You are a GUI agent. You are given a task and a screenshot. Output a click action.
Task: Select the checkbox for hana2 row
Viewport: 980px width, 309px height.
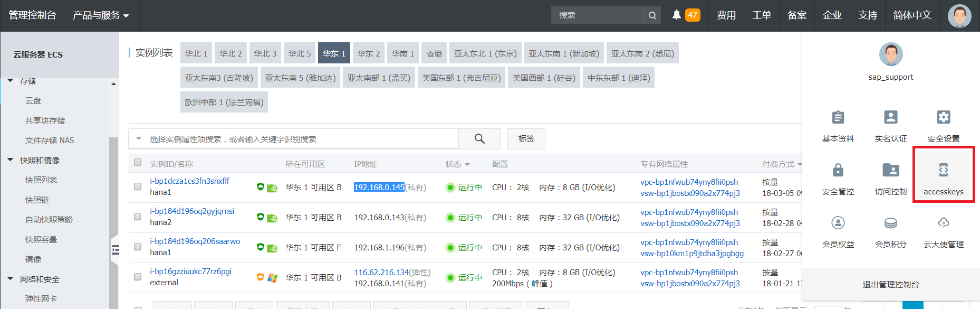tap(138, 217)
